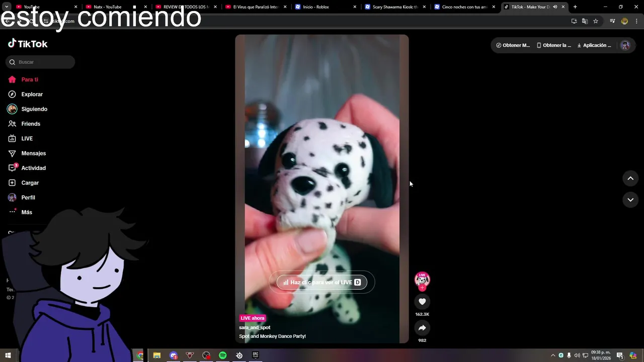Open the Windows Start menu
The width and height of the screenshot is (644, 362).
8,355
